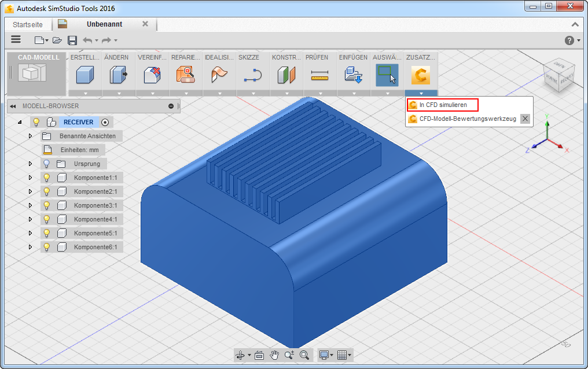Collapse the RECEIVER root node

point(20,122)
